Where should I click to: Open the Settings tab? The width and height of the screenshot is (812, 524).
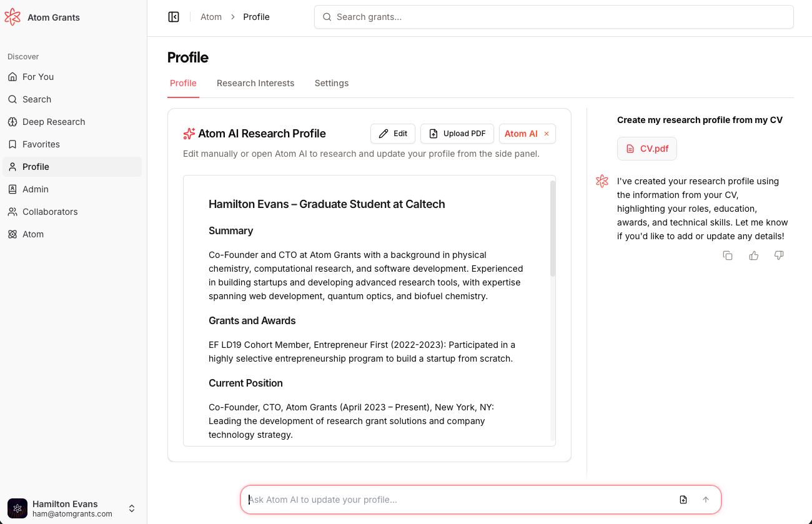click(x=332, y=83)
